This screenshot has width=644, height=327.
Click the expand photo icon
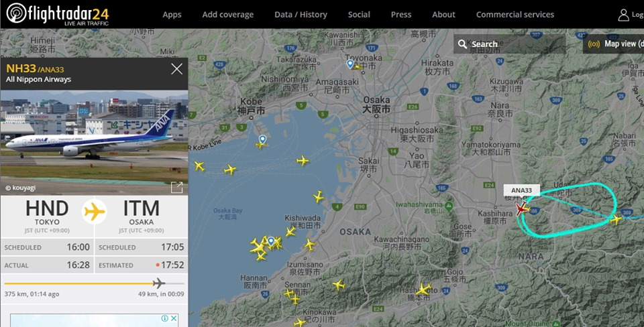[x=176, y=187]
